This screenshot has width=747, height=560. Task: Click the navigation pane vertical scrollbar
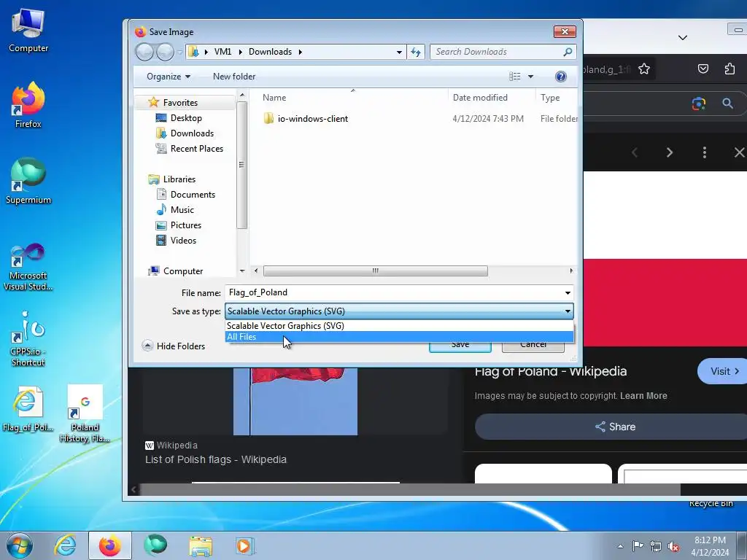(242, 165)
